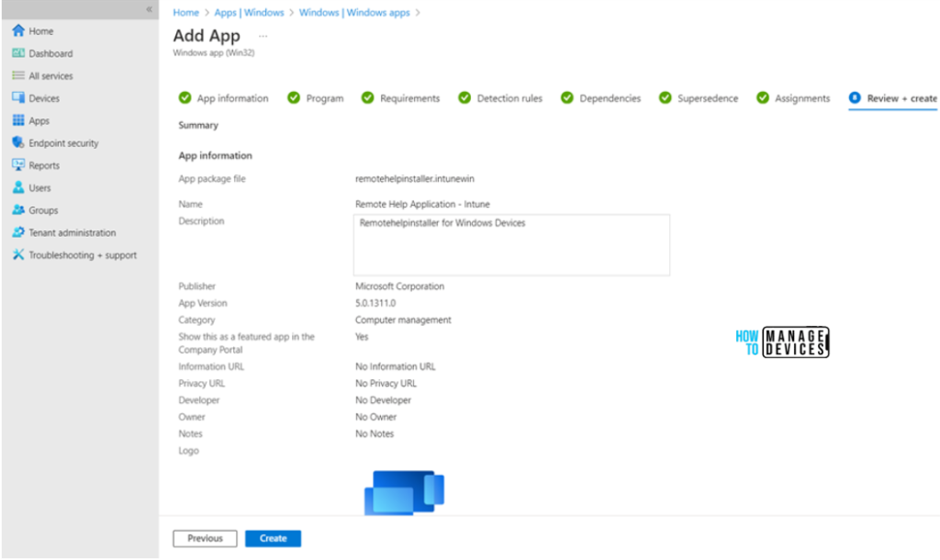
Task: Follow the Home breadcrumb link
Action: 185,13
